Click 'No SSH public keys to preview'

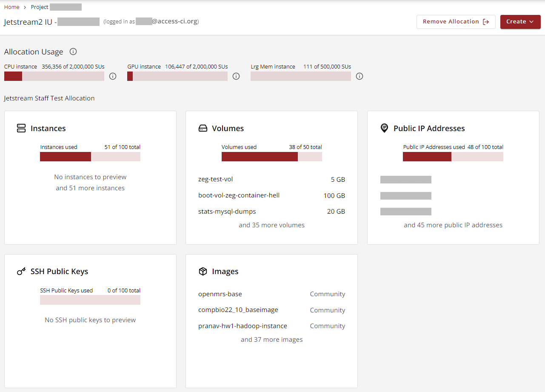coord(90,320)
